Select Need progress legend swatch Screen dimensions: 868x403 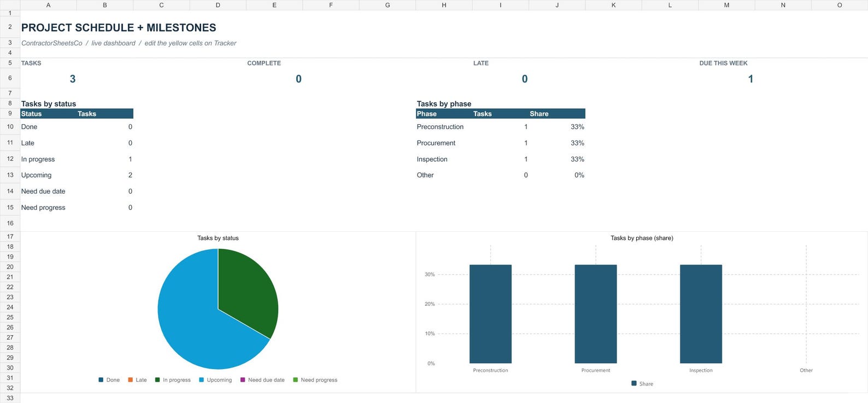point(296,380)
